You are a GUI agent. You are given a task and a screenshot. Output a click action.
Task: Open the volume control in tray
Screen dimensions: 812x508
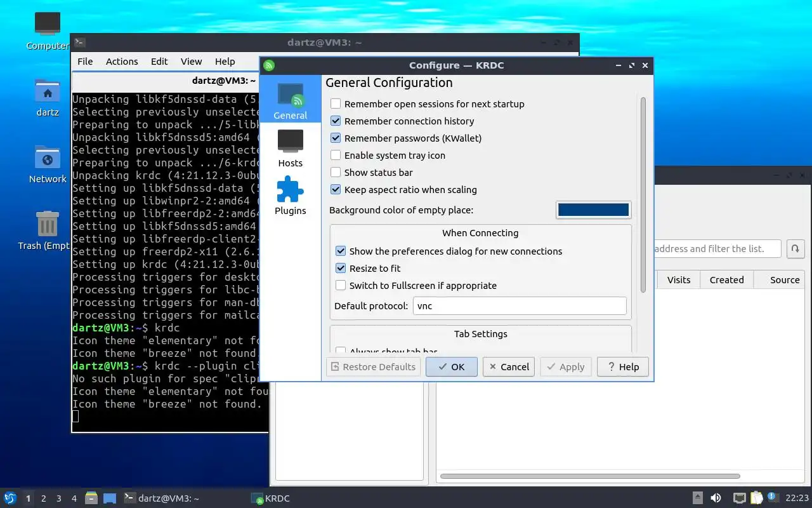point(716,498)
